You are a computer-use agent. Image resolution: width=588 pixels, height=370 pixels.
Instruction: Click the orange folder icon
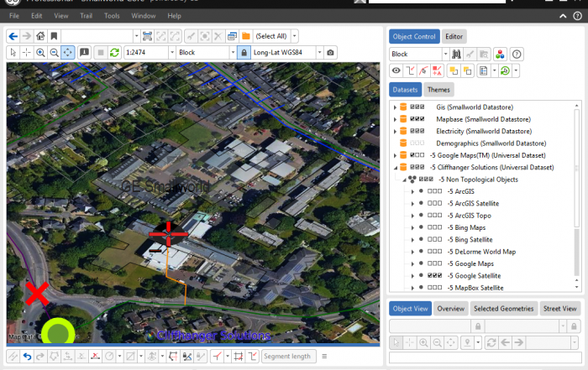pyautogui.click(x=246, y=36)
